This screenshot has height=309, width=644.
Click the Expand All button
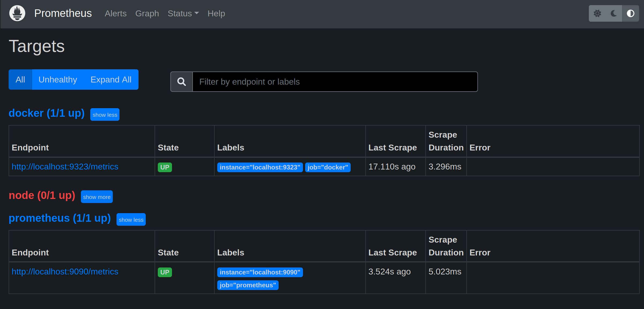click(x=111, y=79)
